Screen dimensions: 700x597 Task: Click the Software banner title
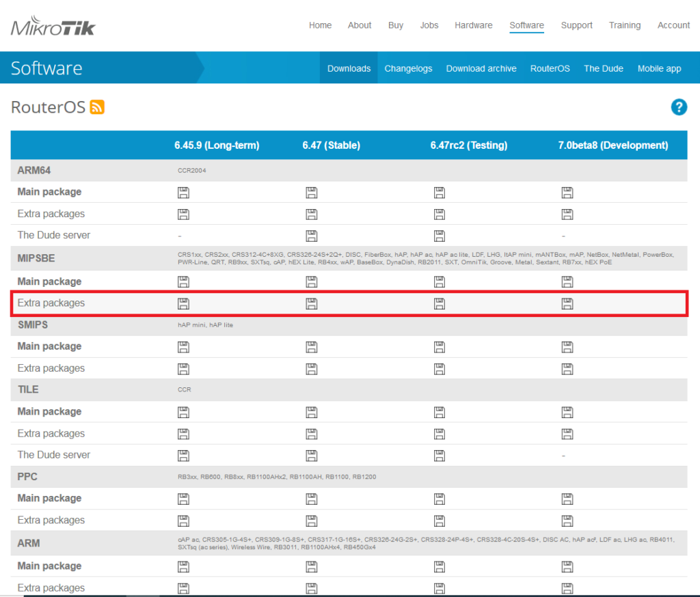[x=46, y=68]
